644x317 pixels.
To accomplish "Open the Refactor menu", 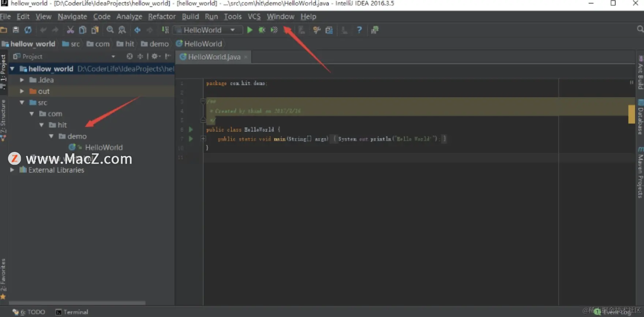I will (x=162, y=16).
